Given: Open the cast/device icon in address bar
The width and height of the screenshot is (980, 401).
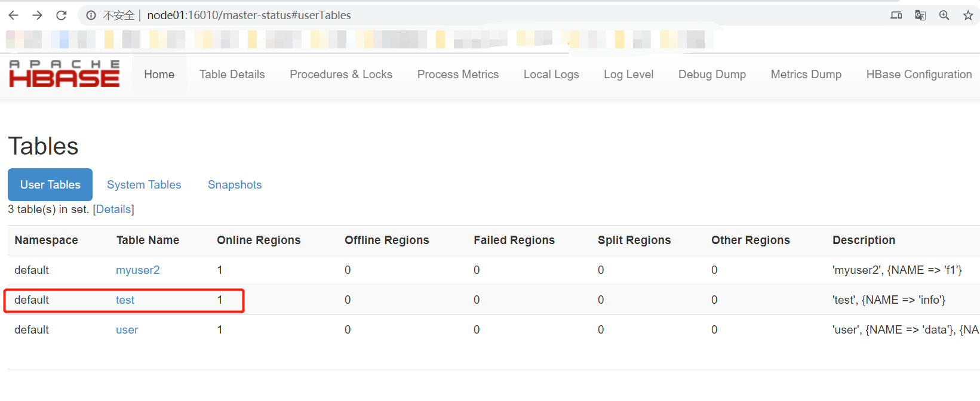Looking at the screenshot, I should (896, 15).
